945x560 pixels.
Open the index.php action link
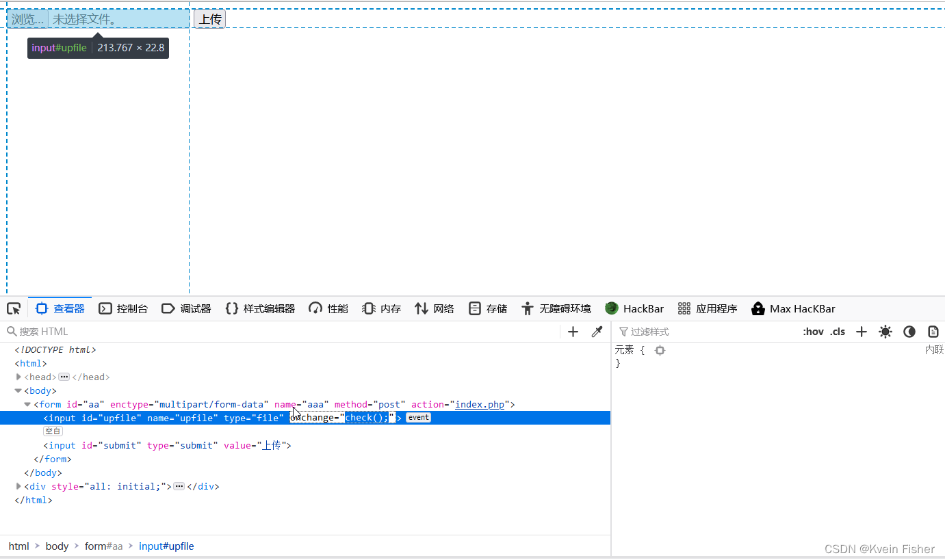(x=480, y=404)
